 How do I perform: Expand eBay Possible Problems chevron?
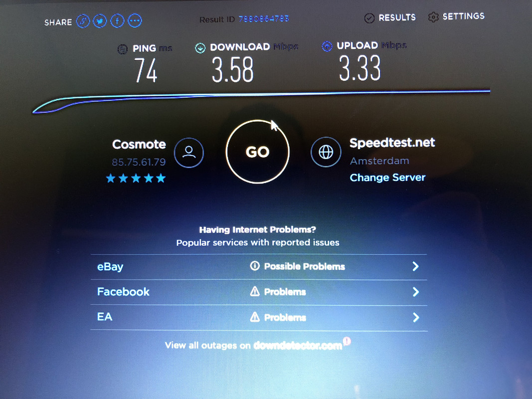[416, 266]
